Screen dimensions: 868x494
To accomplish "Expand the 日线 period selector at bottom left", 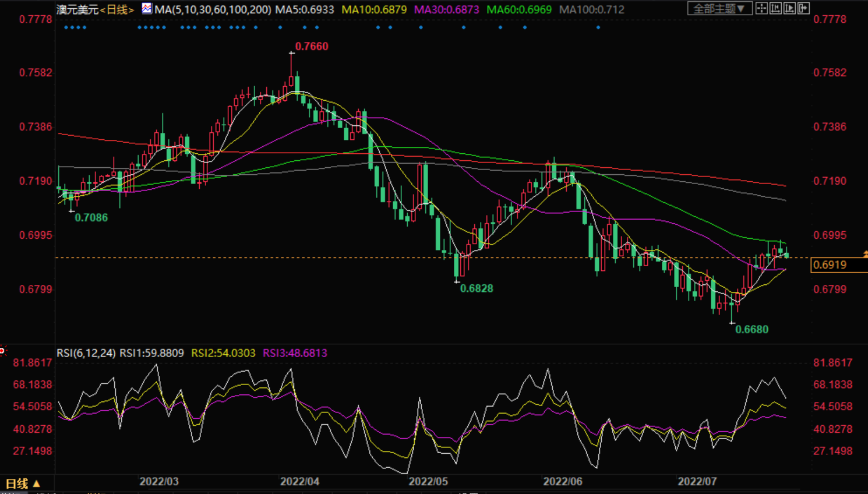I will (23, 484).
